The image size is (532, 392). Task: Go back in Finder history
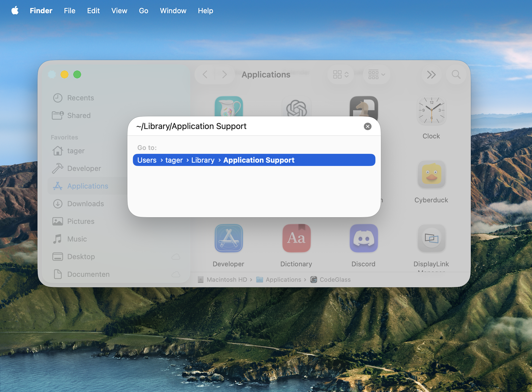[x=205, y=74]
